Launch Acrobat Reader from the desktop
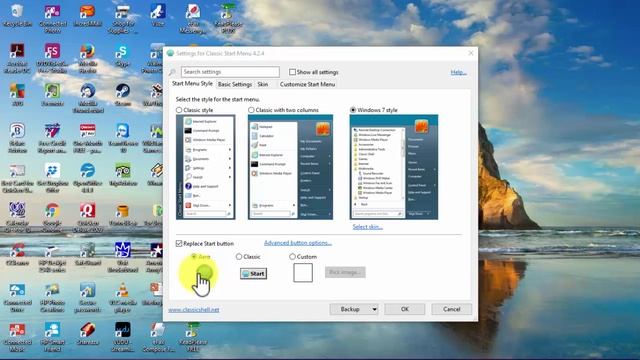 [17, 57]
